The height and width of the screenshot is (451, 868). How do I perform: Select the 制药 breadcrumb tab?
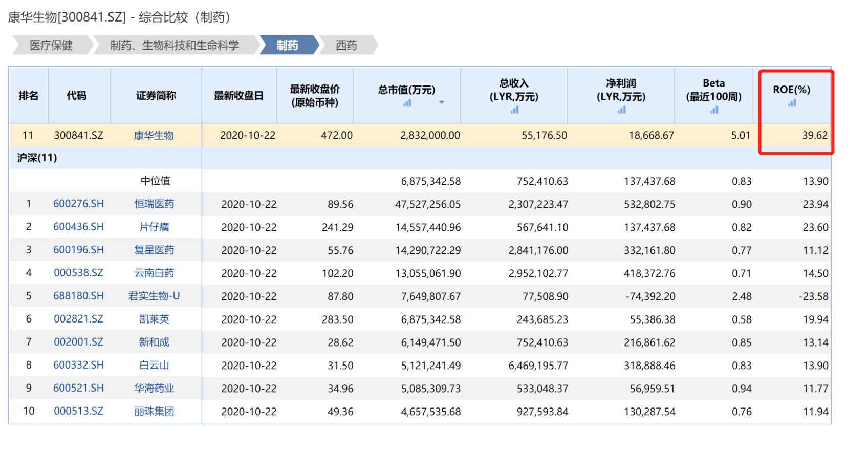pos(287,46)
